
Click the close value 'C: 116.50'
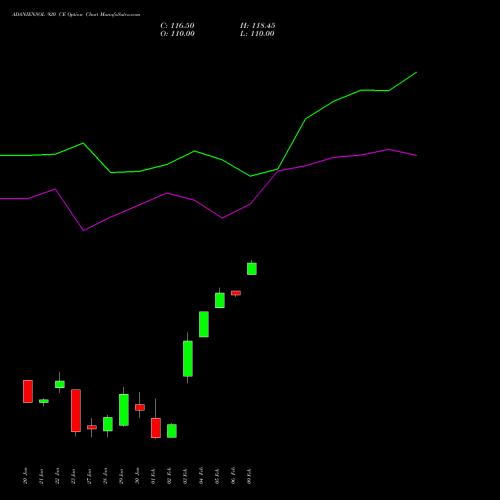click(177, 26)
